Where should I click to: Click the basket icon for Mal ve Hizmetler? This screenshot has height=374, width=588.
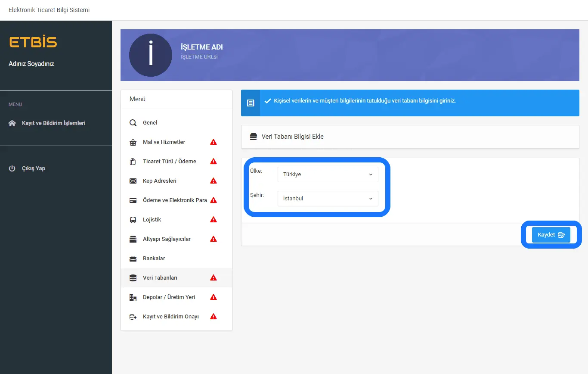coord(133,142)
